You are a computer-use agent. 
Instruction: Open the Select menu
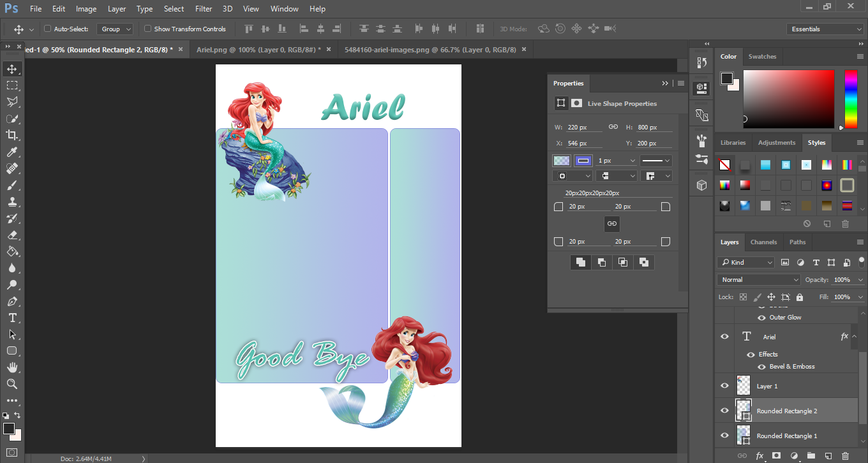[x=174, y=9]
